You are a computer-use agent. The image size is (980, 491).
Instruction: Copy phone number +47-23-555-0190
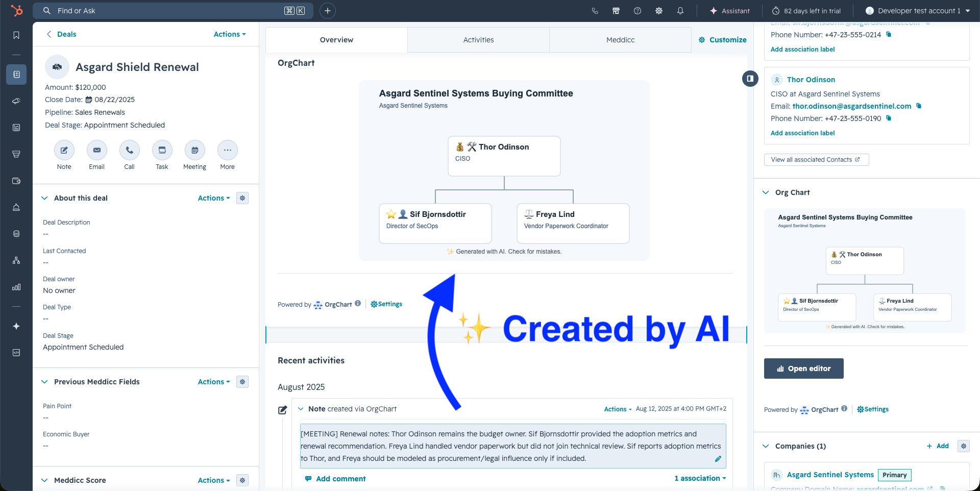point(889,118)
